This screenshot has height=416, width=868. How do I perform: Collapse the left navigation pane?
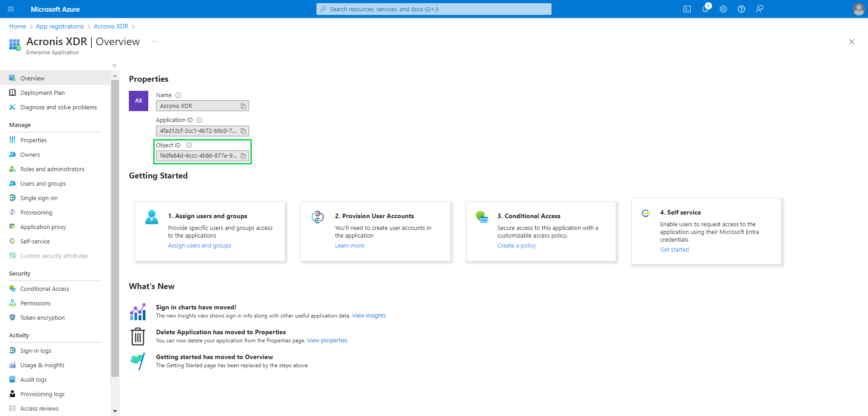(114, 65)
